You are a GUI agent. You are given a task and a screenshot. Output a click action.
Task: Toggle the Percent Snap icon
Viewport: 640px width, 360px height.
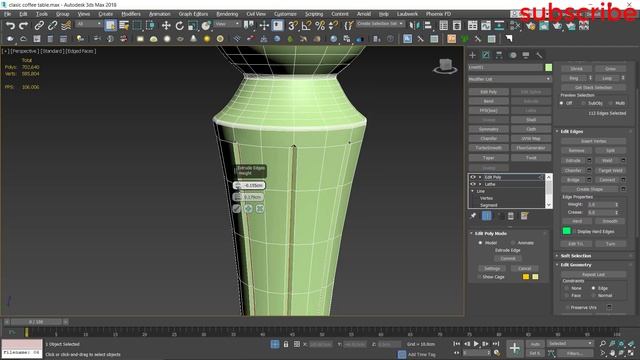tap(320, 26)
